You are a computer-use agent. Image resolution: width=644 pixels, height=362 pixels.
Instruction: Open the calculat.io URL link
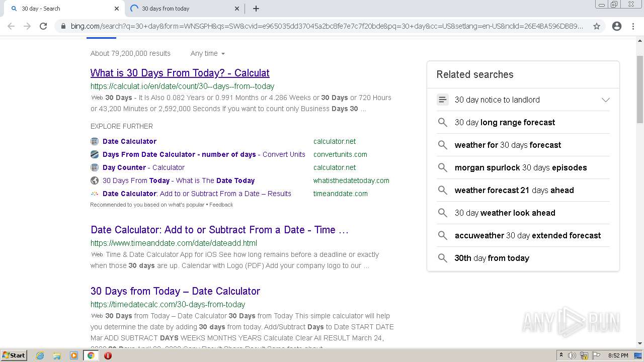(183, 86)
